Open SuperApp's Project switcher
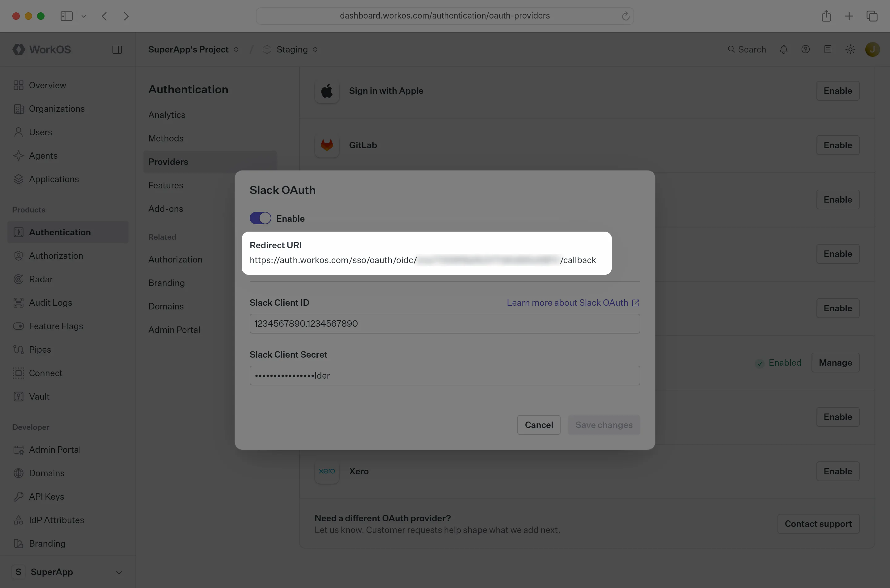Screen dimensions: 890x588 tap(193, 49)
